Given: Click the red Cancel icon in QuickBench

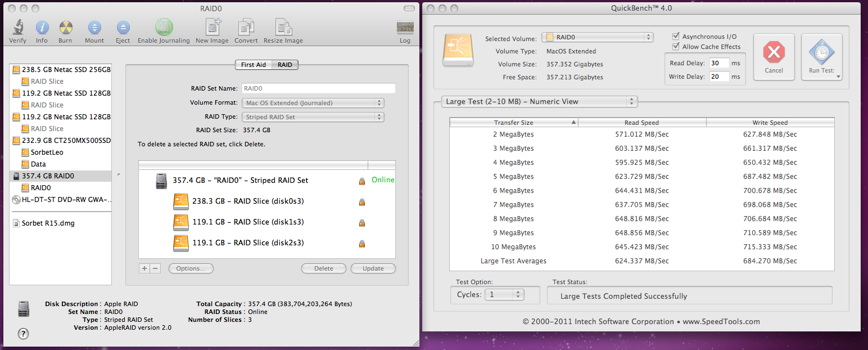Looking at the screenshot, I should 774,53.
